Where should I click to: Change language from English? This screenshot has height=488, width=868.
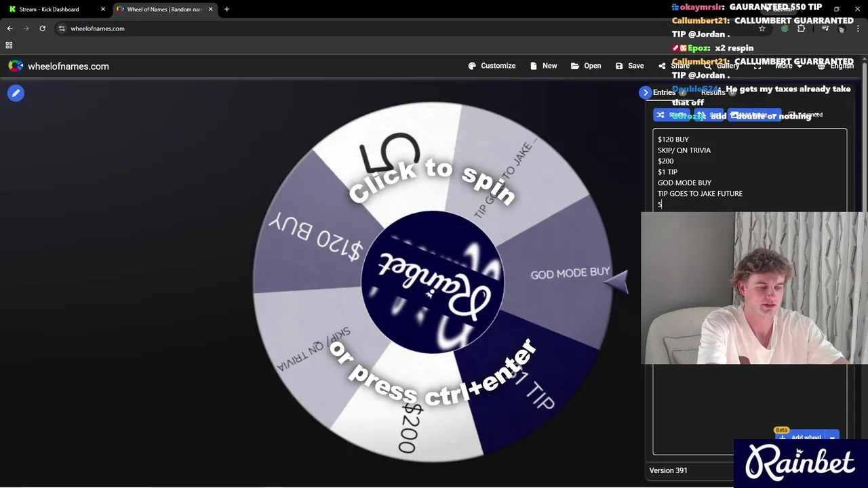click(835, 66)
